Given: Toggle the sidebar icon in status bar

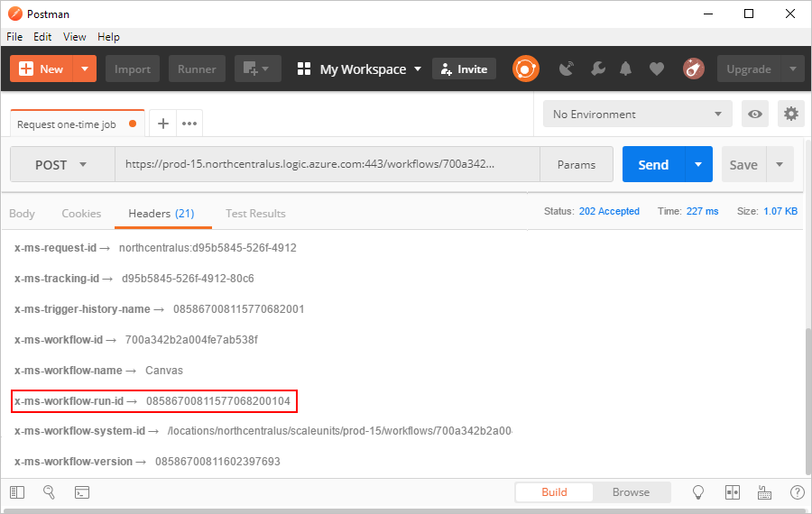Looking at the screenshot, I should click(x=17, y=492).
